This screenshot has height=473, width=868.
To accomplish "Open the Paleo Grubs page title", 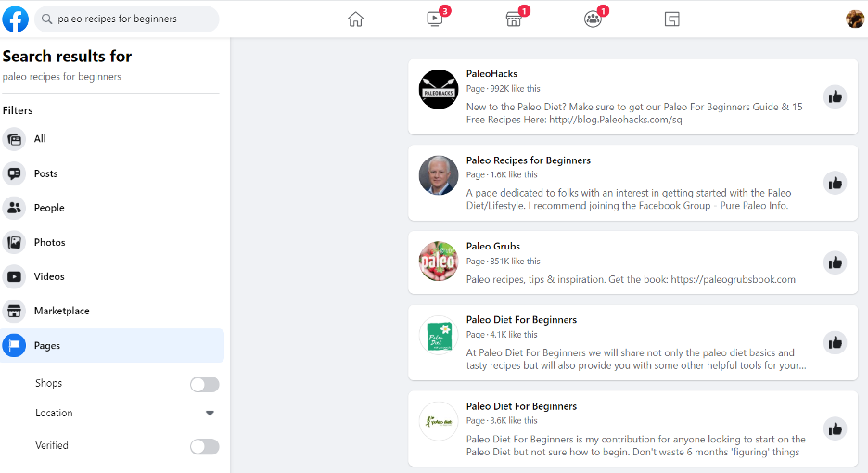I will [492, 246].
